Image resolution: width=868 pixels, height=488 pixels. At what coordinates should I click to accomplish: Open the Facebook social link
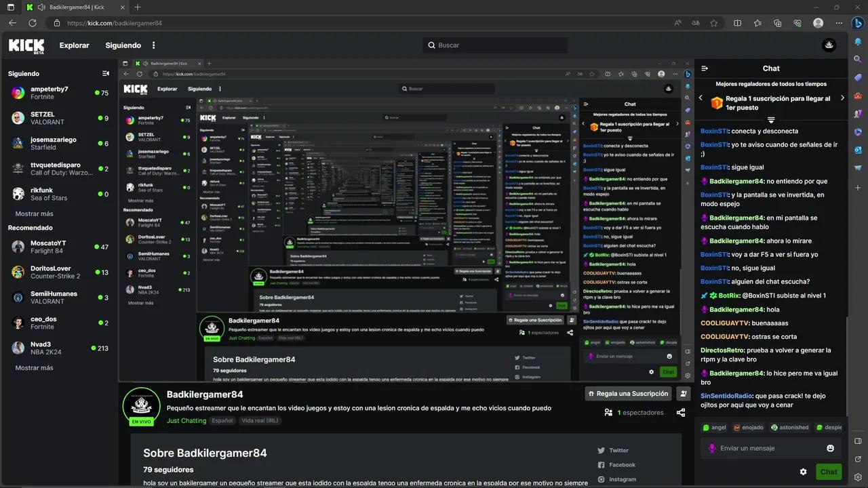616,465
